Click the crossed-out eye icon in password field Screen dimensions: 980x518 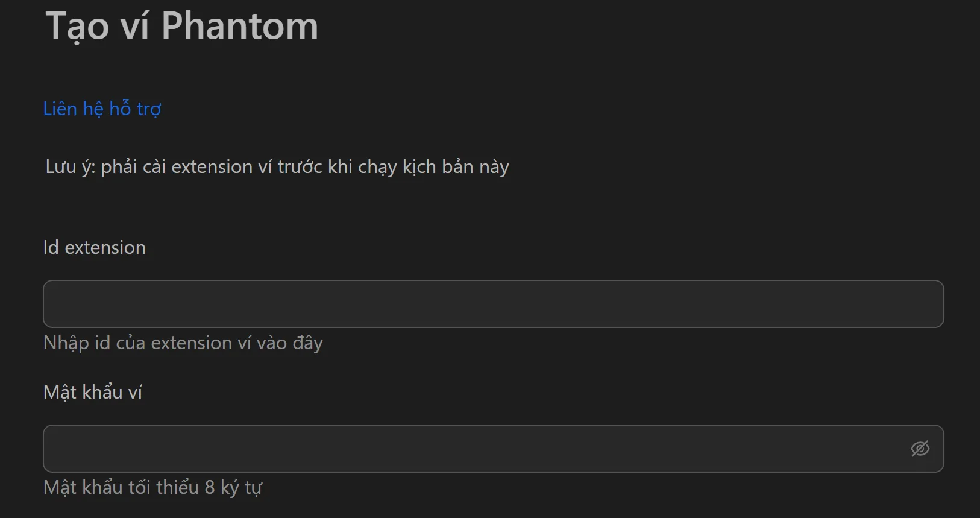921,449
